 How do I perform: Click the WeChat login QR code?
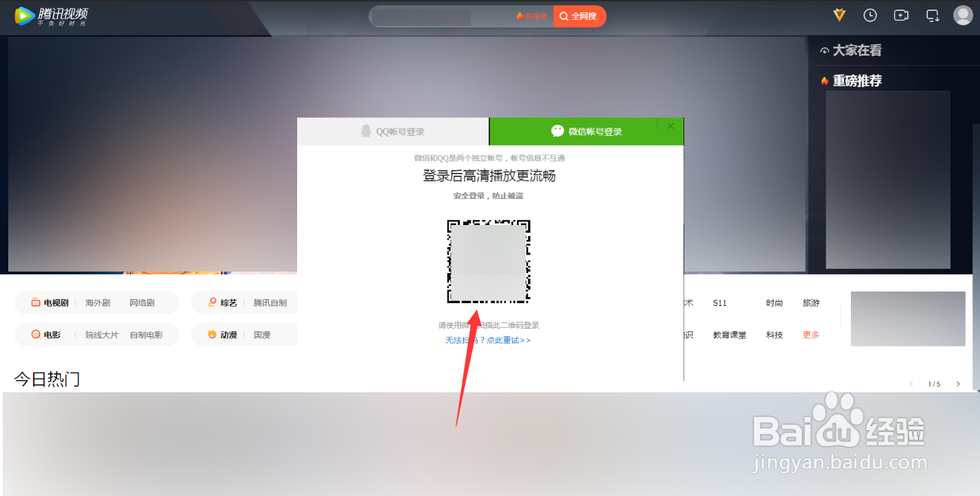coord(489,261)
